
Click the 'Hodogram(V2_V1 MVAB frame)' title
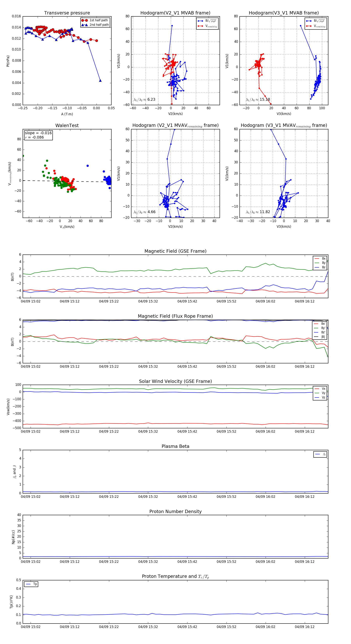(175, 13)
